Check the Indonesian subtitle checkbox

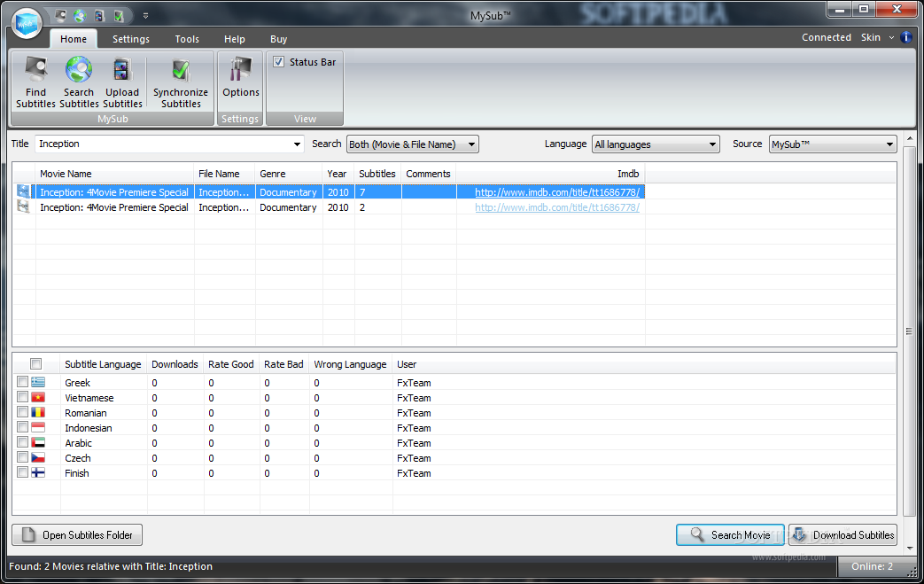point(22,427)
